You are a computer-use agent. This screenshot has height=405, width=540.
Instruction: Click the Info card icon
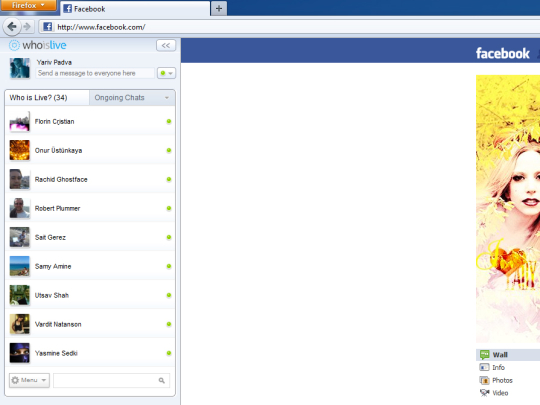tap(484, 367)
